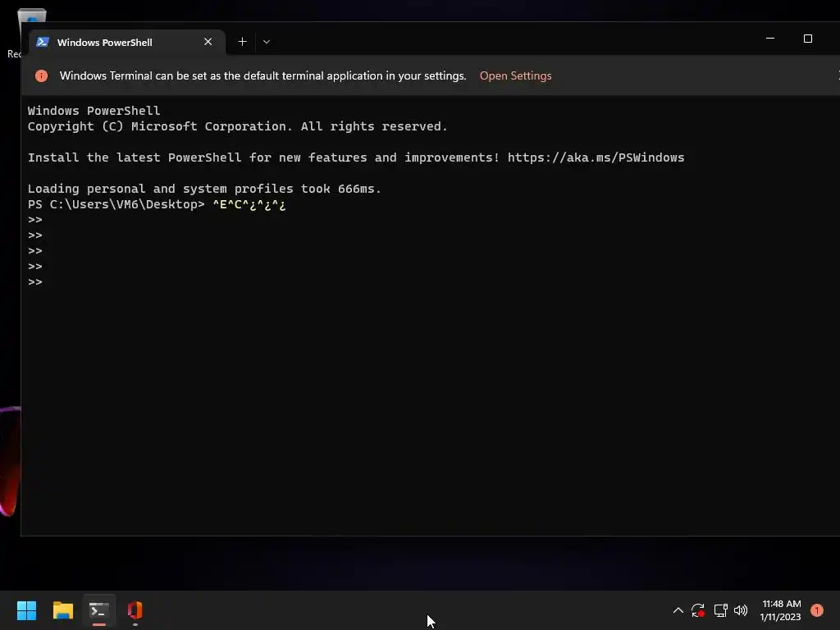Image resolution: width=840 pixels, height=630 pixels.
Task: Maximize the Windows Terminal window
Action: click(807, 39)
